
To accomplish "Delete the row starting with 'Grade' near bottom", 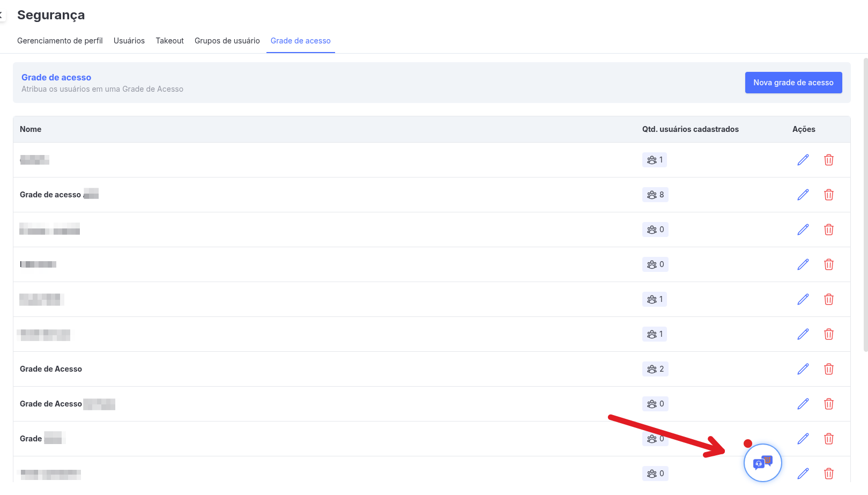I will 828,439.
